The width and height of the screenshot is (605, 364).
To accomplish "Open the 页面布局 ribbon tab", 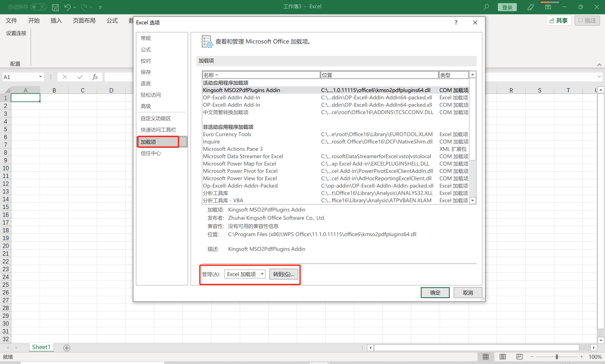I will point(84,21).
